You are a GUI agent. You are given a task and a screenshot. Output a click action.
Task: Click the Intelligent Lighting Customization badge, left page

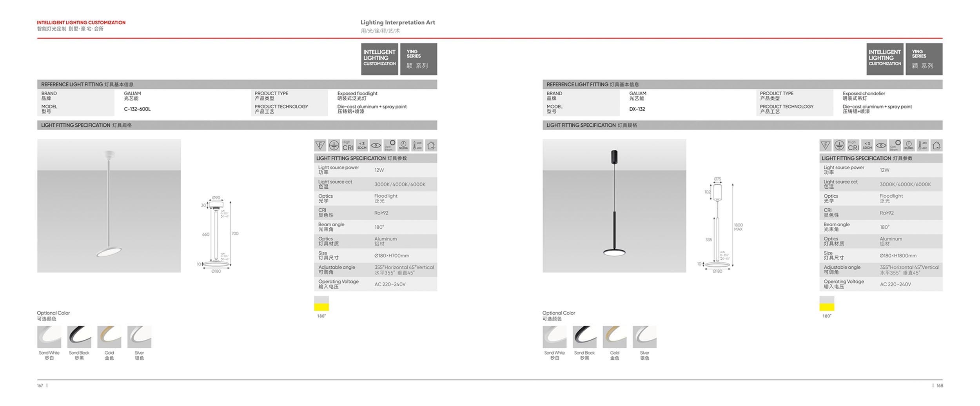coord(379,59)
